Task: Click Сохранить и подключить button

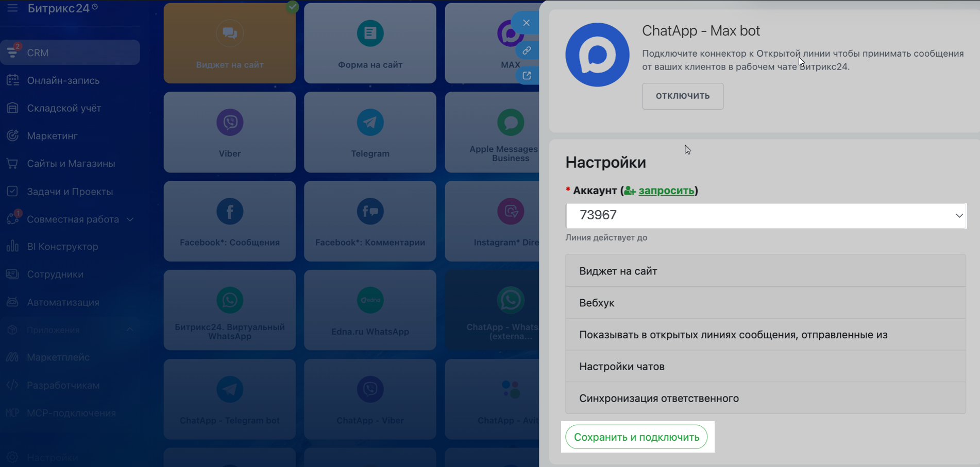Action: click(636, 437)
